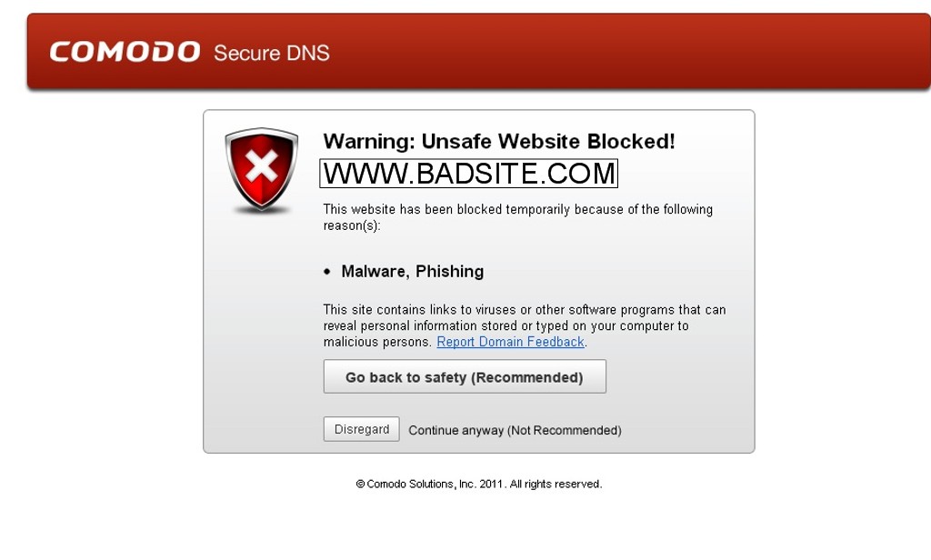Image resolution: width=931 pixels, height=560 pixels.
Task: Click the red shield warning icon
Action: [261, 170]
